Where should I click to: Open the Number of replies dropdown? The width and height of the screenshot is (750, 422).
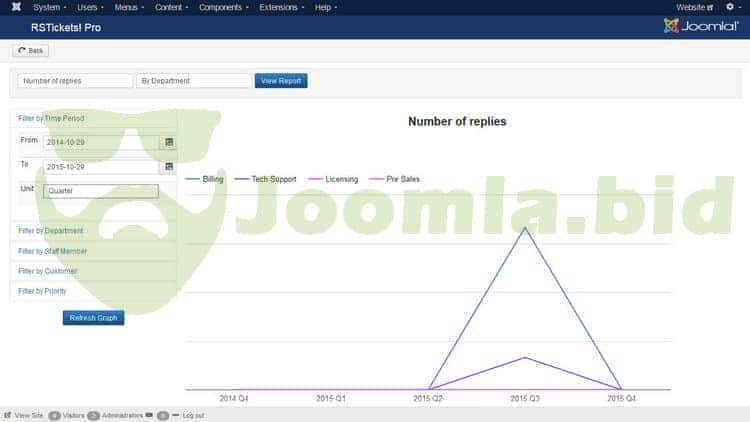(x=75, y=81)
